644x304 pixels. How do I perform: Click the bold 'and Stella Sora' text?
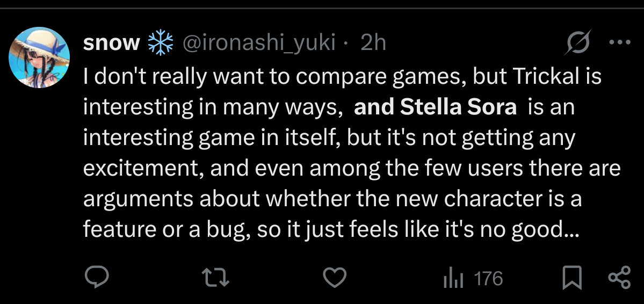(436, 107)
